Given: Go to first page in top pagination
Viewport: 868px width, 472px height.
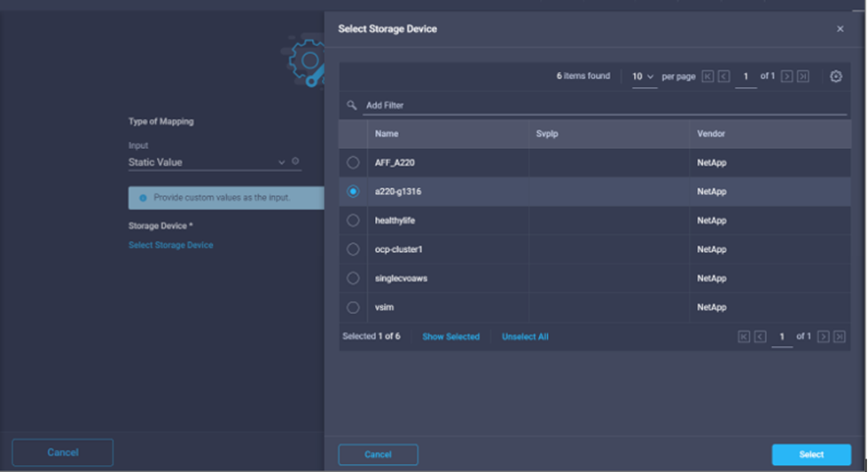Looking at the screenshot, I should 708,76.
